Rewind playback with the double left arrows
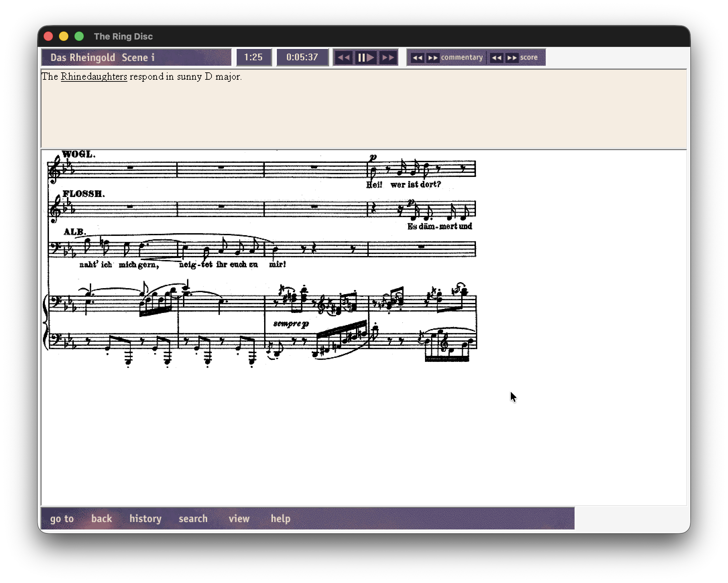 point(344,57)
